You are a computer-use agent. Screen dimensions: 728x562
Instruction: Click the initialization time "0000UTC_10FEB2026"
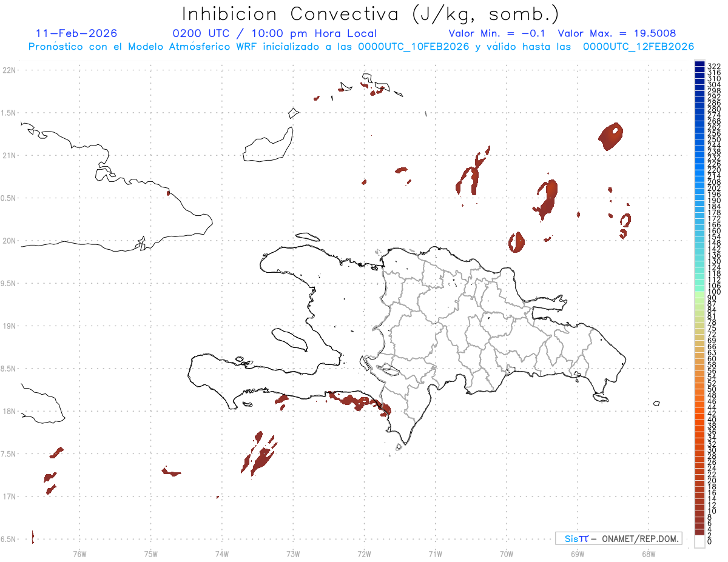point(414,47)
